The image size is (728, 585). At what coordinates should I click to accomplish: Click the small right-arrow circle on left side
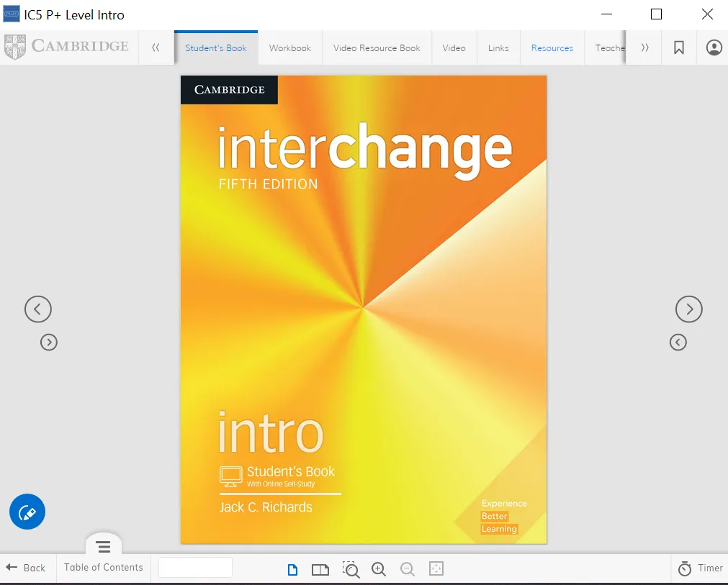pyautogui.click(x=49, y=343)
